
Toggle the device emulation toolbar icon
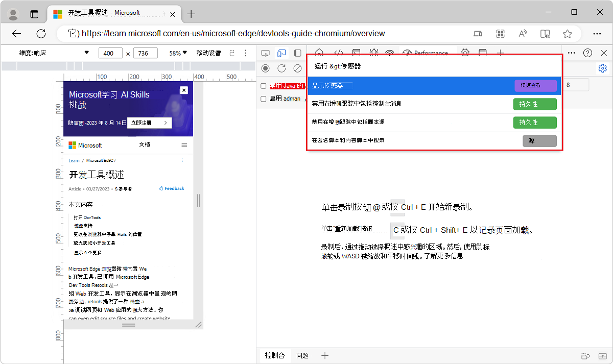281,53
